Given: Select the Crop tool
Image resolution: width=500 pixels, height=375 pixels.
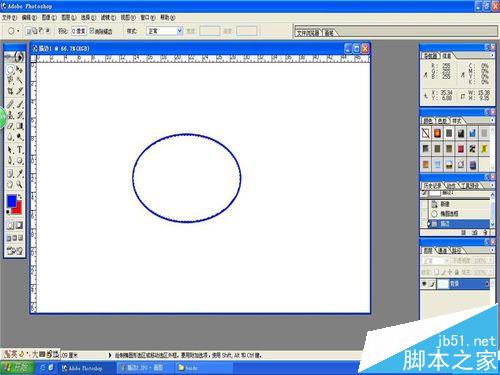Looking at the screenshot, I should (x=10, y=90).
